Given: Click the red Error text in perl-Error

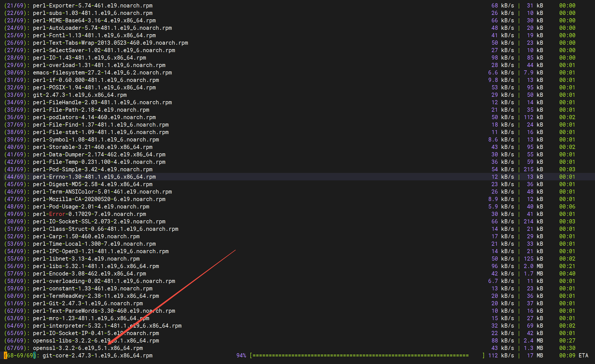Looking at the screenshot, I should [57, 214].
